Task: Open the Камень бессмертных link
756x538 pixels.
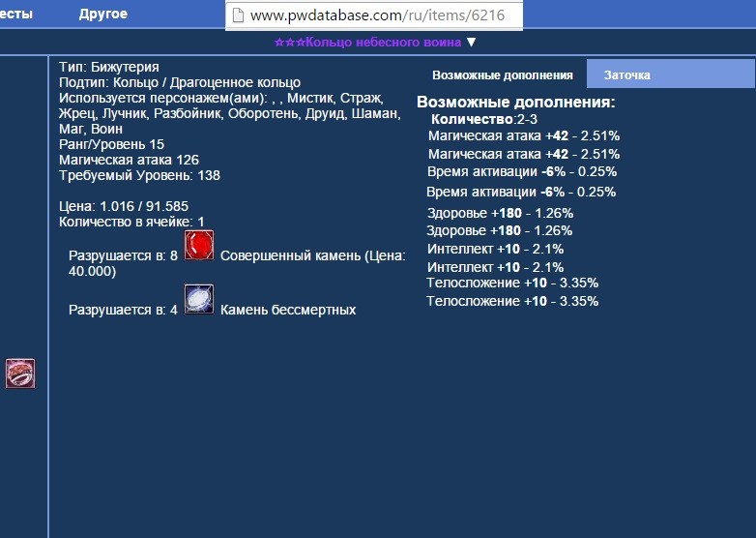Action: point(288,310)
